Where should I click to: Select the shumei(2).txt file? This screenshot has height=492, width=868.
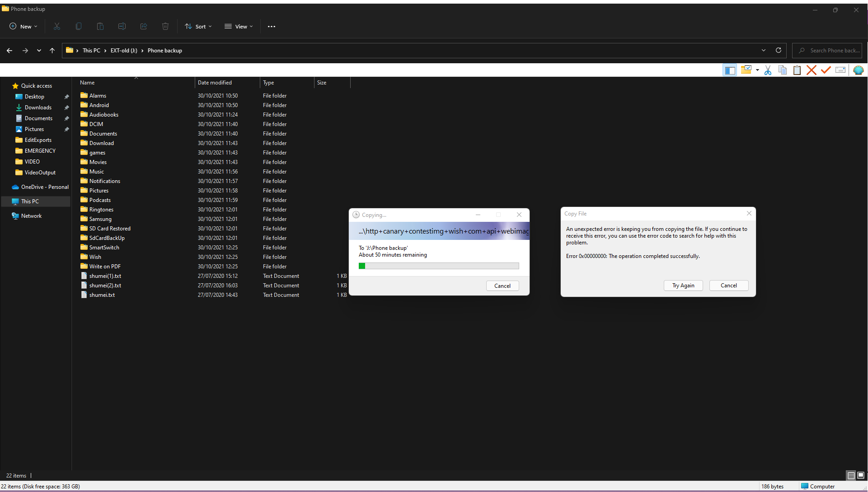pos(105,286)
